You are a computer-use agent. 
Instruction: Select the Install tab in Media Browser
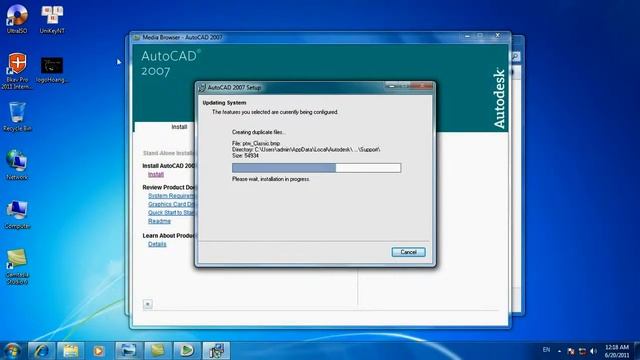tap(179, 127)
